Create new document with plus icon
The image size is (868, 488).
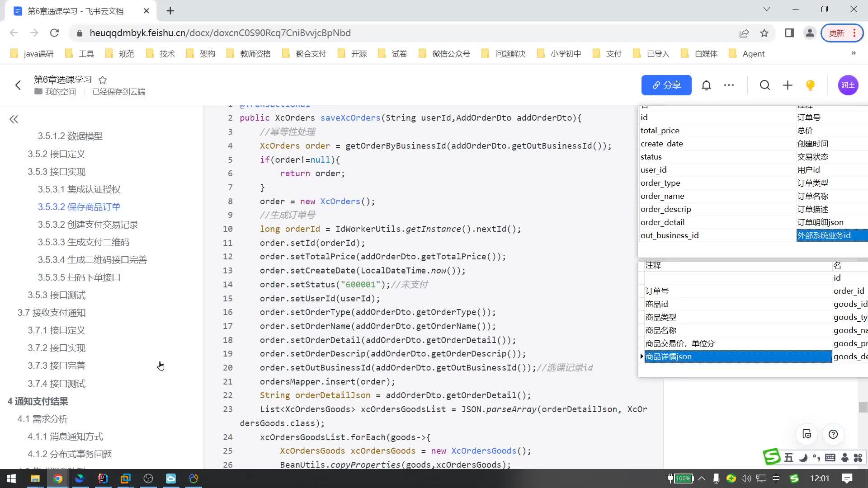(788, 85)
